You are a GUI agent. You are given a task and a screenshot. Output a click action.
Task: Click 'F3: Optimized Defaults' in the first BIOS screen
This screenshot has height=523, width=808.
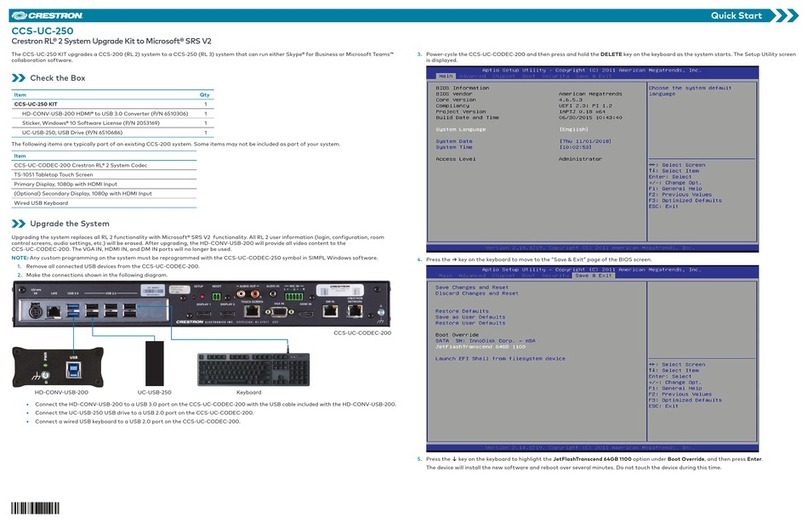685,200
